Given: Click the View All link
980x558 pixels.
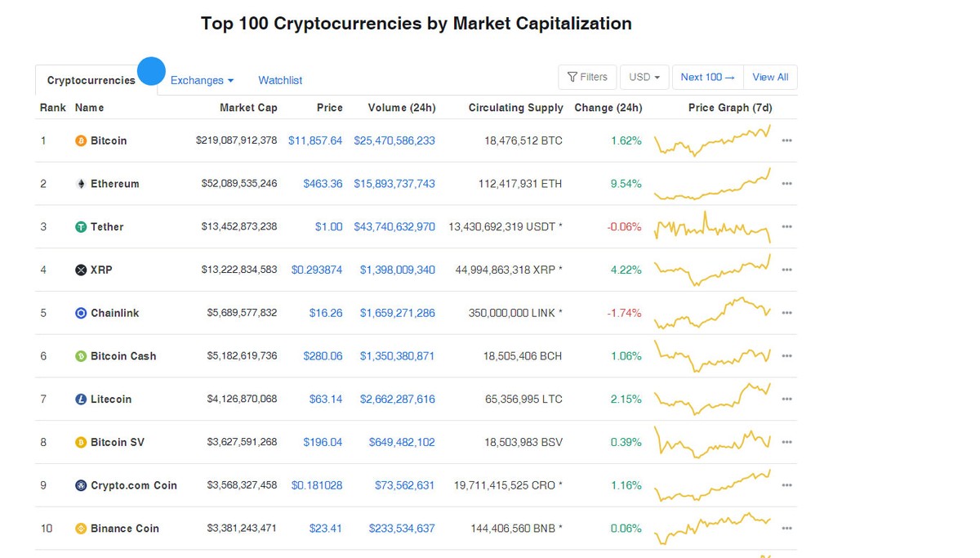Looking at the screenshot, I should click(x=770, y=77).
